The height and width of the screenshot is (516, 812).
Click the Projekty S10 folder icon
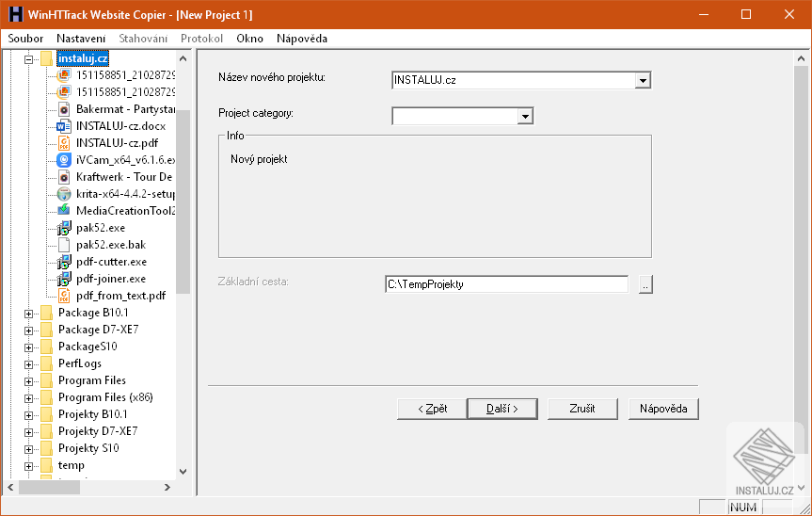(47, 448)
